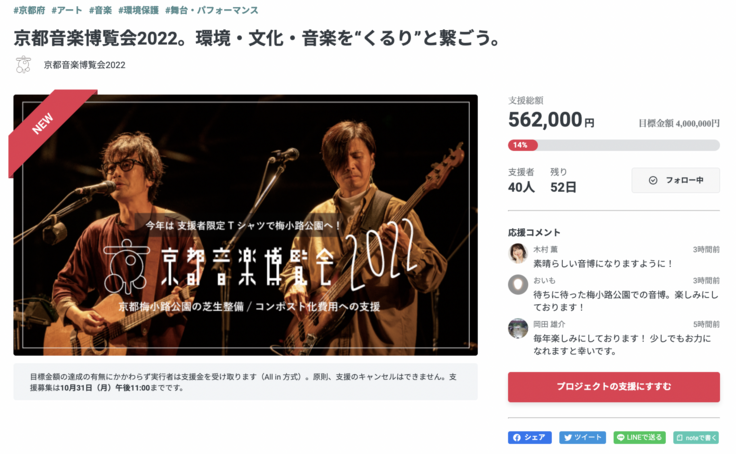Toggle the フォロー中 follow button

675,180
